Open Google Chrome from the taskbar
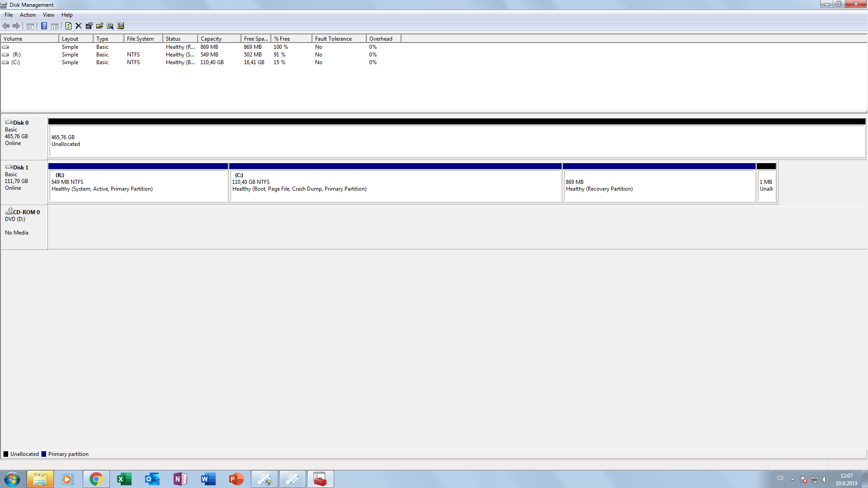The width and height of the screenshot is (868, 488). coord(96,479)
